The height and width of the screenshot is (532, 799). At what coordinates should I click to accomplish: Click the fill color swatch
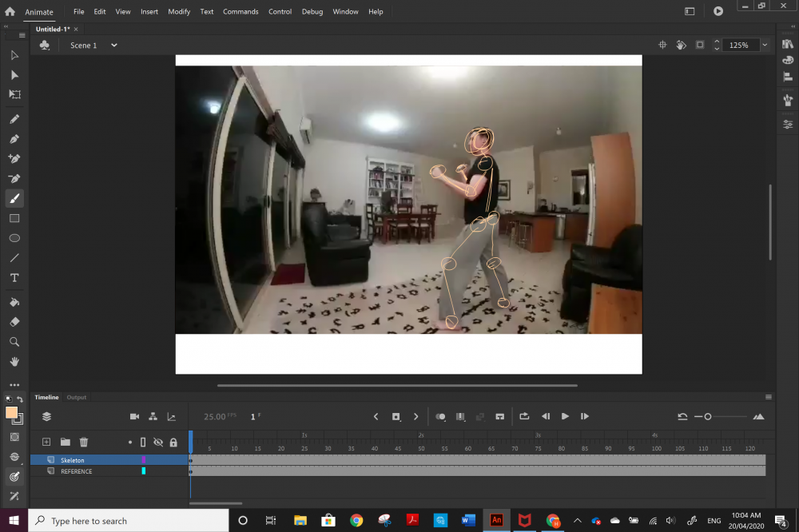(12, 413)
